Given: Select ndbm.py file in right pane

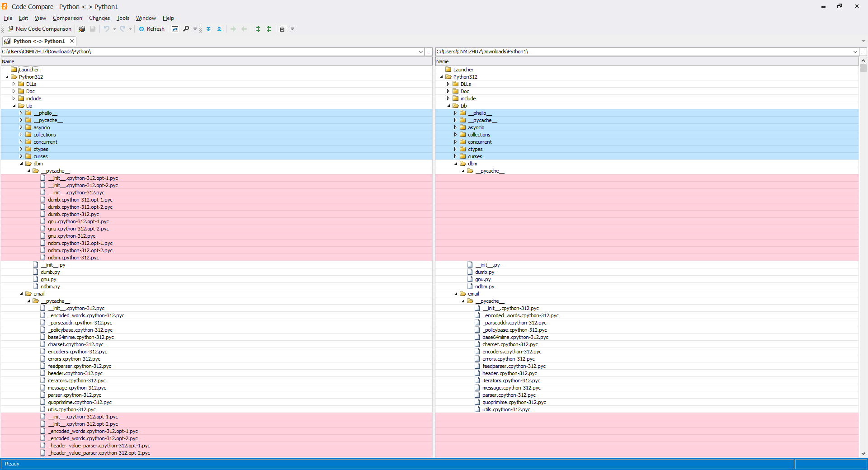Looking at the screenshot, I should [x=485, y=287].
